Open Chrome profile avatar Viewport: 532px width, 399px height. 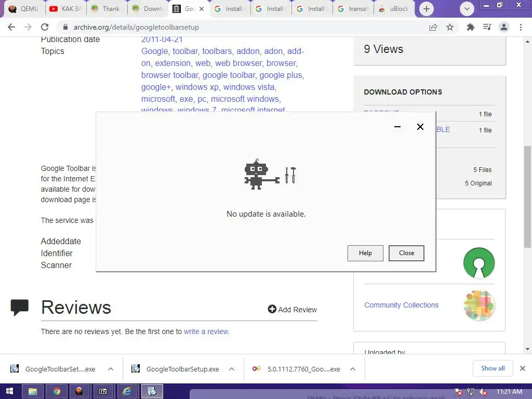click(504, 27)
